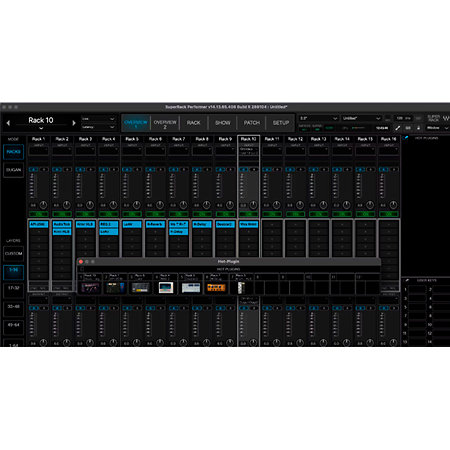Screen dimensions: 450x450
Task: Click the empty first slot in Rack 12
Action: coord(295,224)
